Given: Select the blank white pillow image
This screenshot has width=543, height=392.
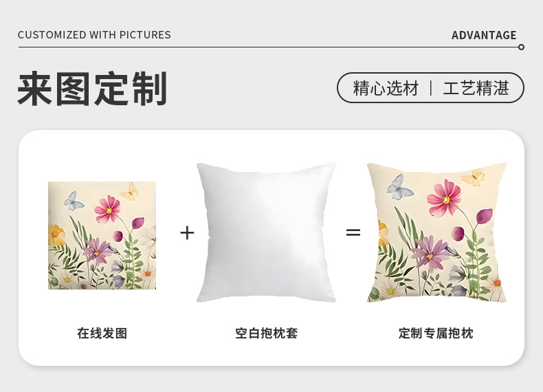Looking at the screenshot, I should tap(266, 232).
